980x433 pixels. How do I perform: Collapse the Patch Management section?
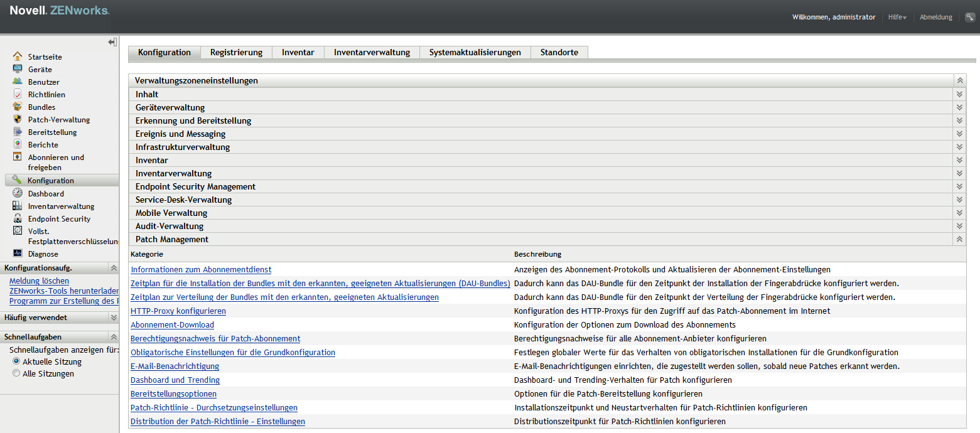959,239
